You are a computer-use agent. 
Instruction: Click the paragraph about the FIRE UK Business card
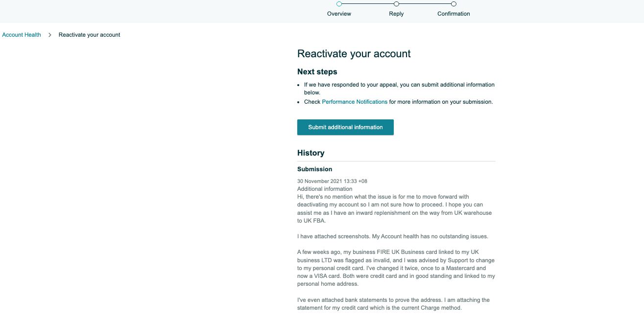(x=396, y=268)
